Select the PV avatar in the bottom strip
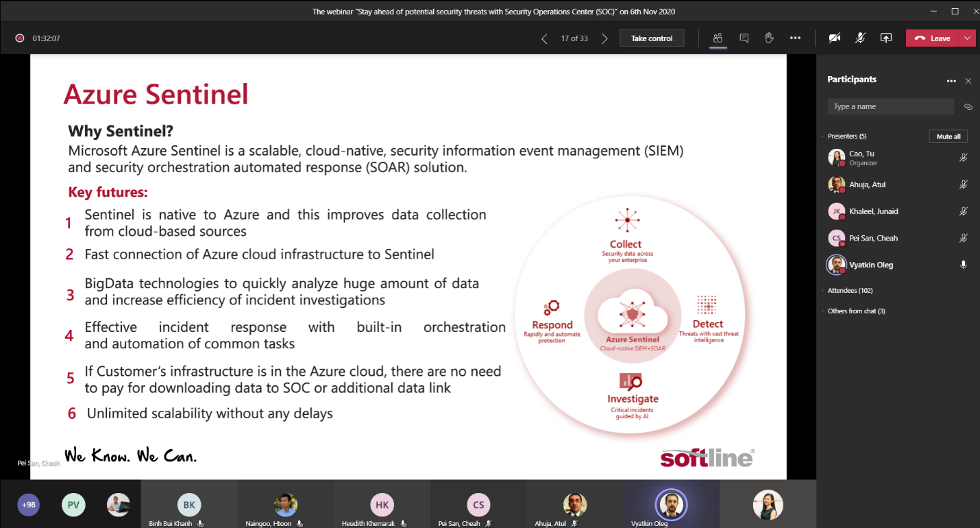980x528 pixels. [73, 505]
